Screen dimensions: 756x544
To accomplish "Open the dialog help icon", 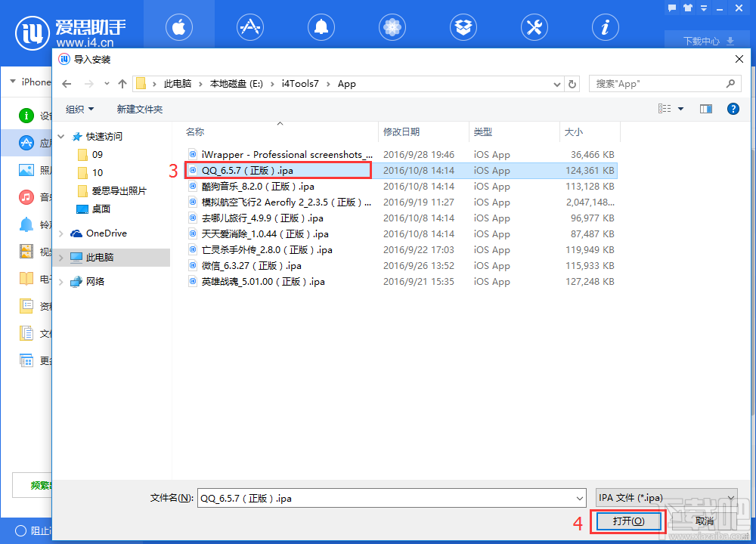I will click(x=733, y=109).
